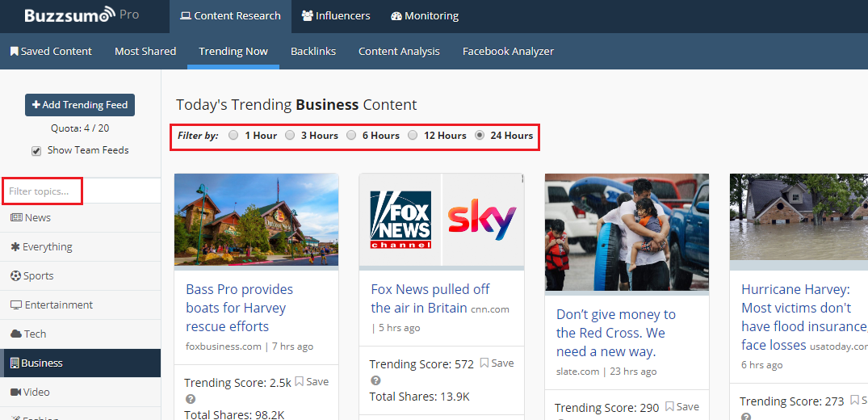
Task: Click Trending Score: 290 text
Action: [x=606, y=408]
